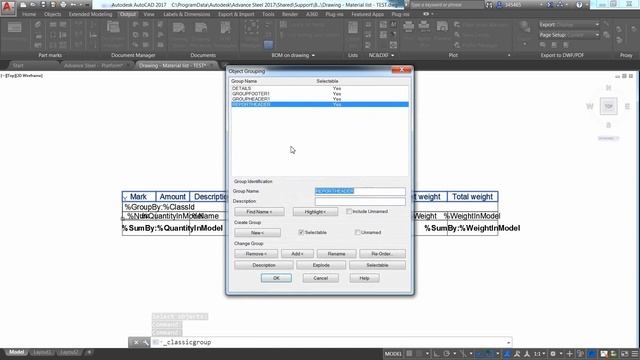Screen dimensions: 640x360
Task: Open the Page Setup dropdown
Action: (597, 35)
